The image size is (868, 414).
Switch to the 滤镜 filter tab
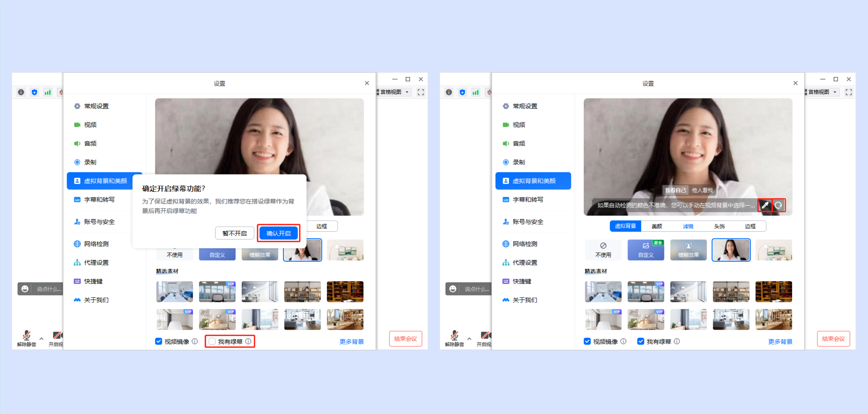688,226
